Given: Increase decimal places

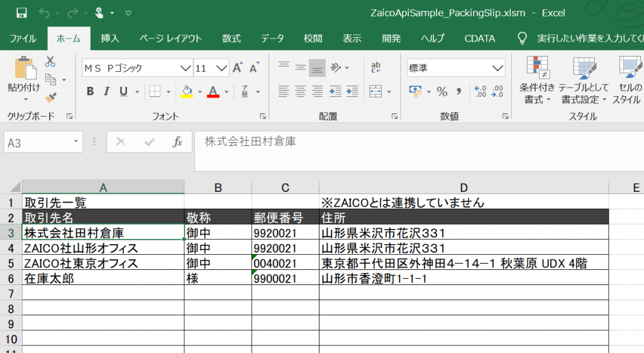Looking at the screenshot, I should pyautogui.click(x=480, y=91).
